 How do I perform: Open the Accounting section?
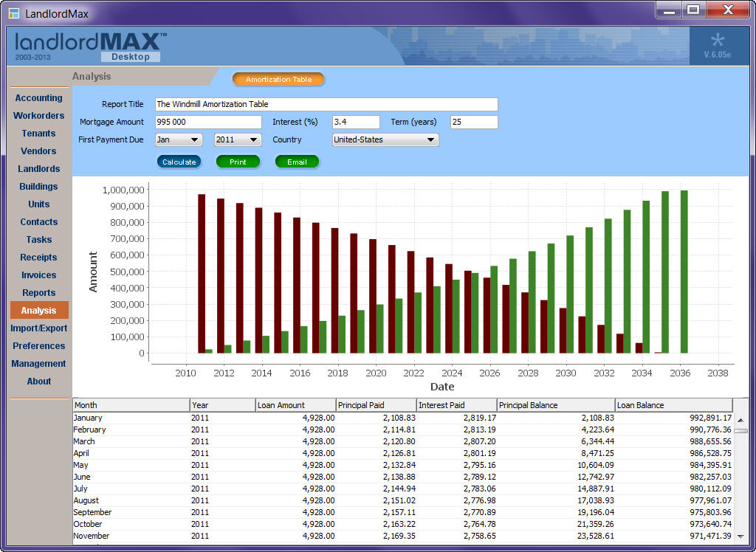click(38, 98)
